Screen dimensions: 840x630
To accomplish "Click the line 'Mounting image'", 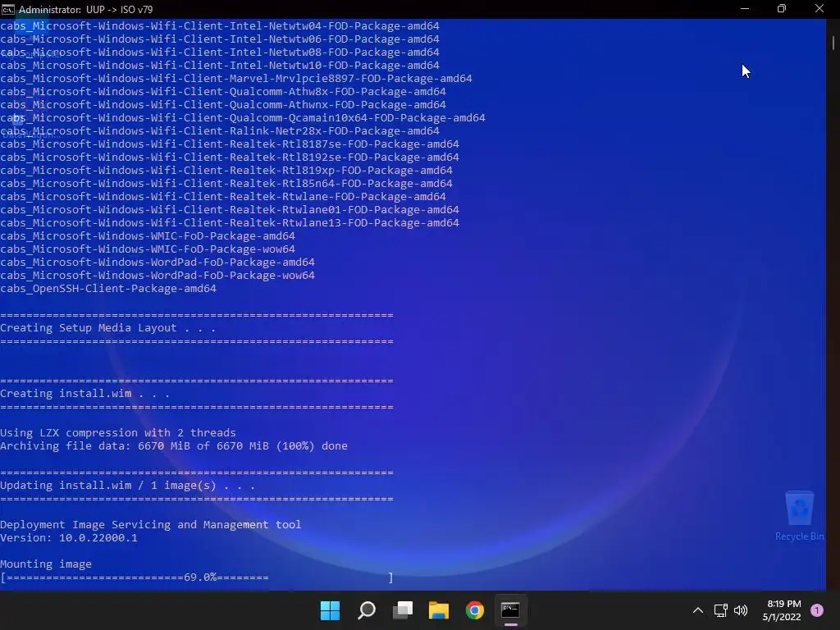I will click(x=46, y=564).
